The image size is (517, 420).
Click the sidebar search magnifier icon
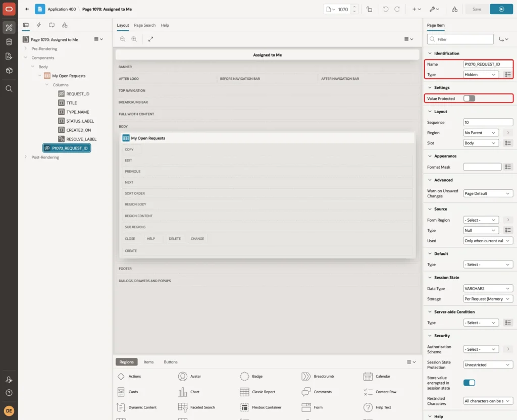9,89
